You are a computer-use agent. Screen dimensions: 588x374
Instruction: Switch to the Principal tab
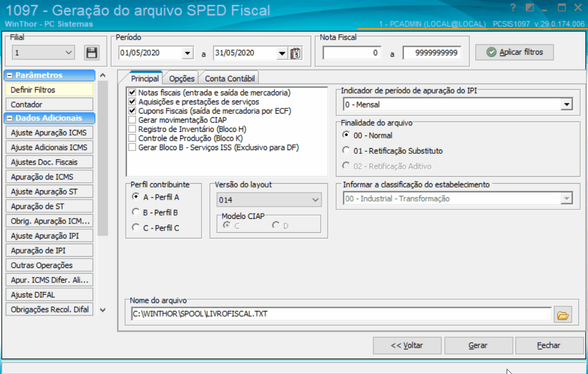point(145,79)
